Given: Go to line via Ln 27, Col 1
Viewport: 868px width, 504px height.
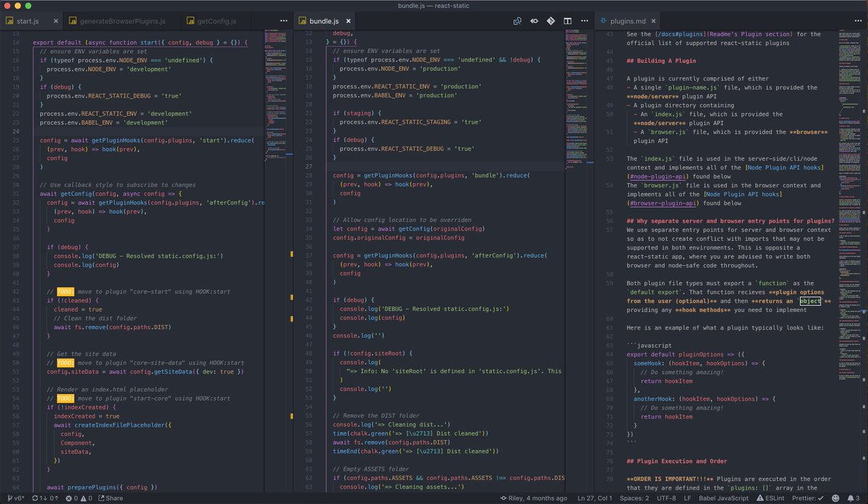Looking at the screenshot, I should 596,498.
